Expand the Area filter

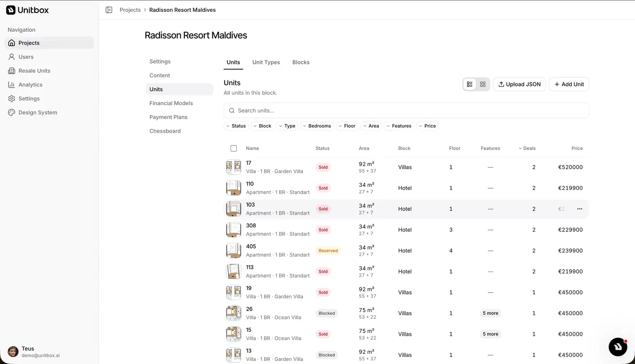click(371, 126)
